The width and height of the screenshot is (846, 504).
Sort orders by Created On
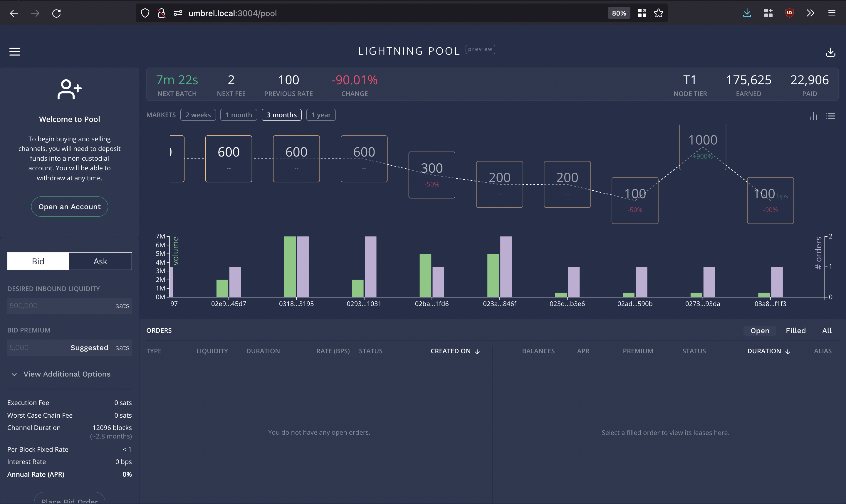(455, 351)
